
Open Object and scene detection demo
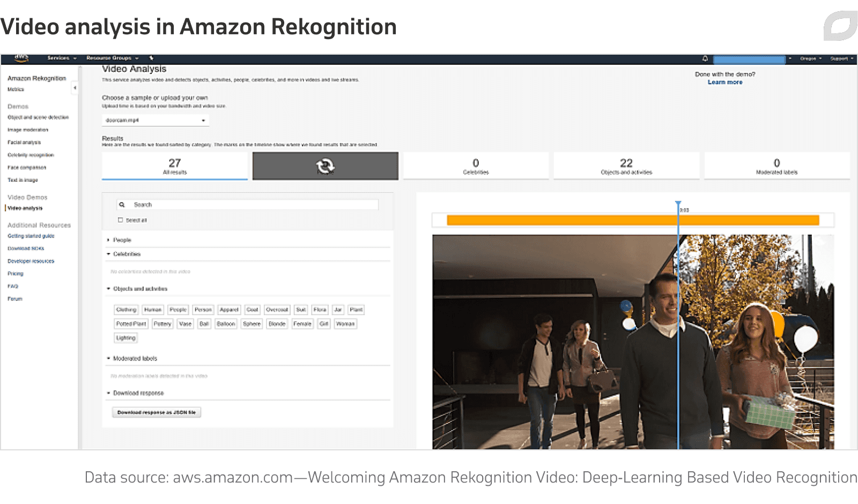pos(38,117)
